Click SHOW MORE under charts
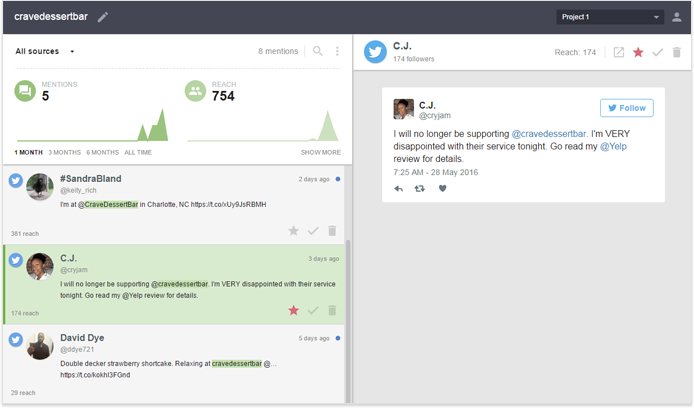This screenshot has width=694, height=408. (321, 152)
